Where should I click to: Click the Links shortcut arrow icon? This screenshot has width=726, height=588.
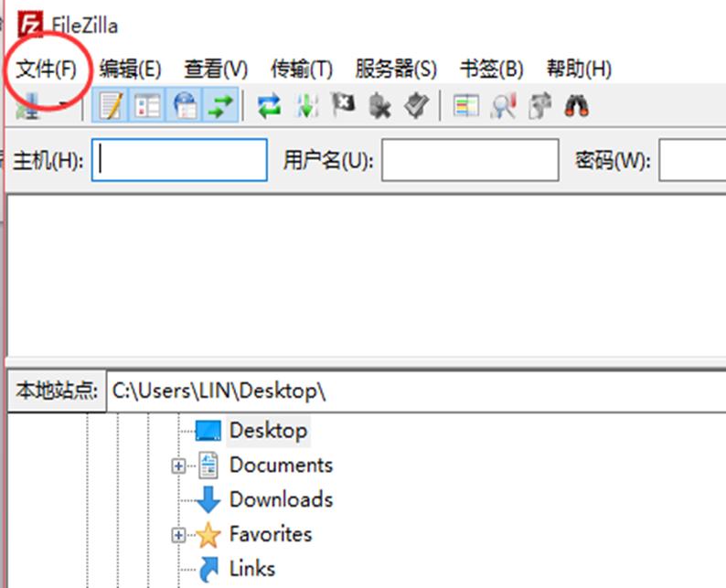click(x=208, y=569)
